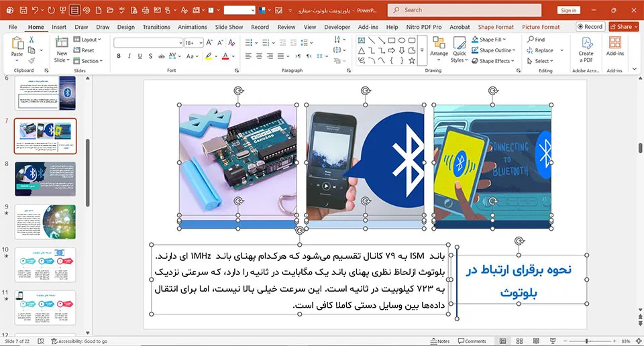The height and width of the screenshot is (346, 644).
Task: Increase font size with the larger A
Action: coord(209,42)
